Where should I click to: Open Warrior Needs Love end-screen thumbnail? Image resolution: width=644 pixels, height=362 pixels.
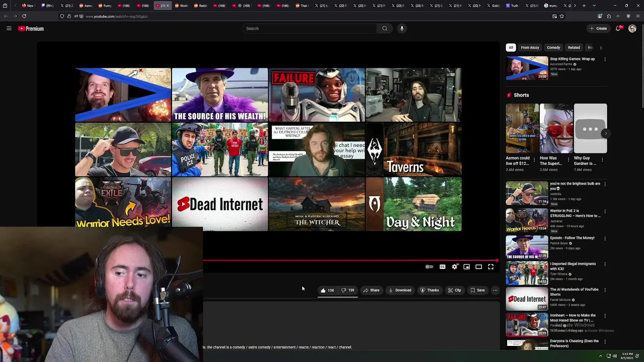[123, 204]
